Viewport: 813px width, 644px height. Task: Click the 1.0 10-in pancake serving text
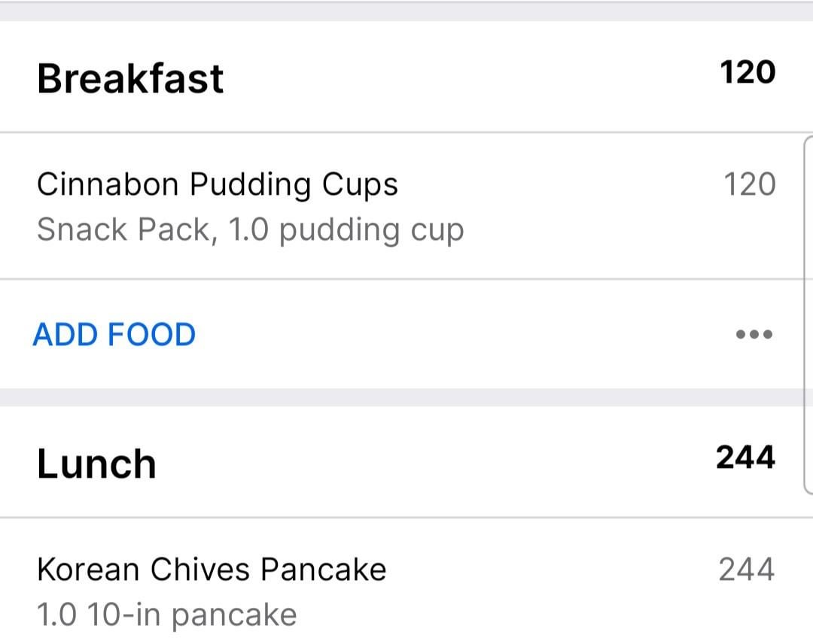[x=166, y=615]
